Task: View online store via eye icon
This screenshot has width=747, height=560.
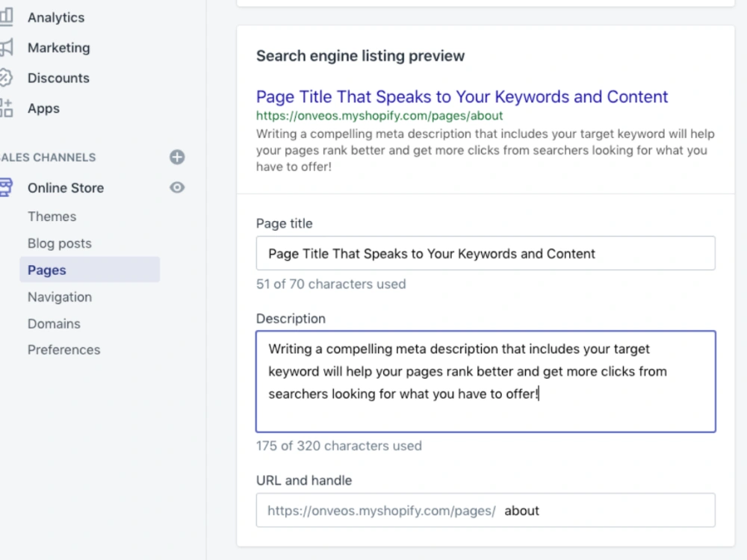Action: pyautogui.click(x=177, y=187)
